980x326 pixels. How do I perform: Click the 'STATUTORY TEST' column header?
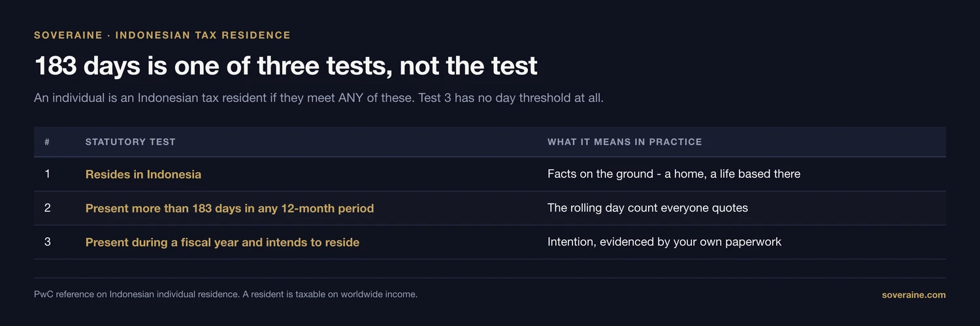[x=131, y=142]
